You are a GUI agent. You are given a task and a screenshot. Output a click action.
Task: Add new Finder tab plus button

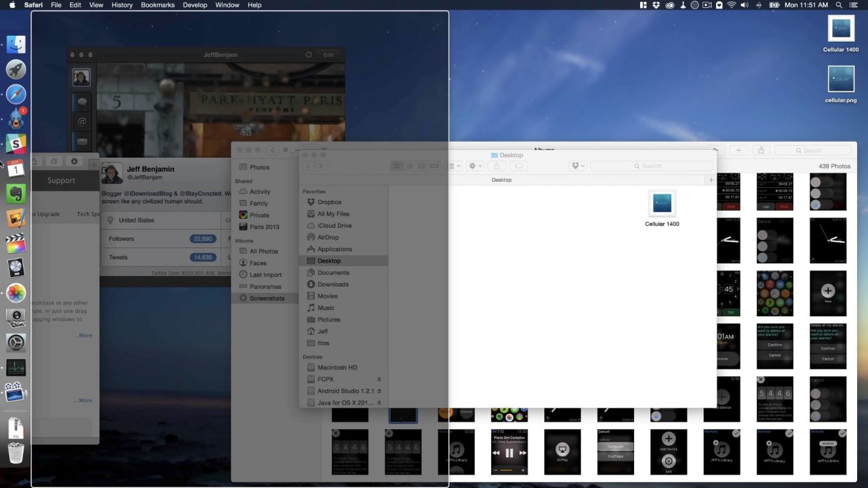(711, 180)
